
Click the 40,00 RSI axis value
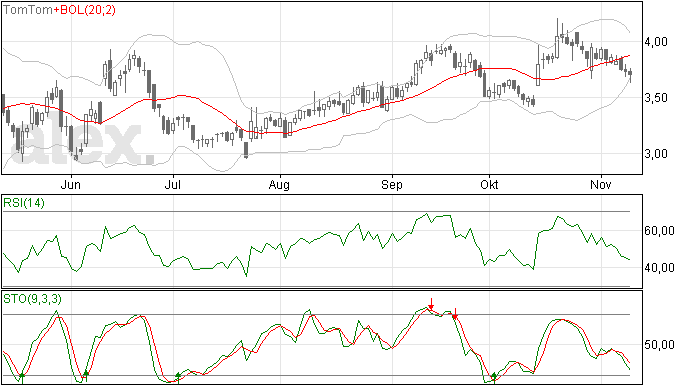659,268
